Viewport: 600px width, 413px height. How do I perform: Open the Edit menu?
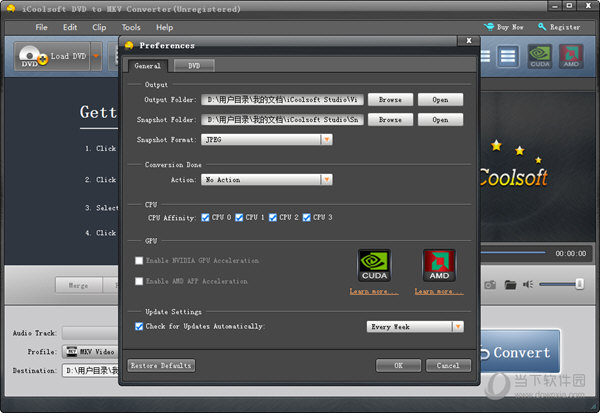70,27
